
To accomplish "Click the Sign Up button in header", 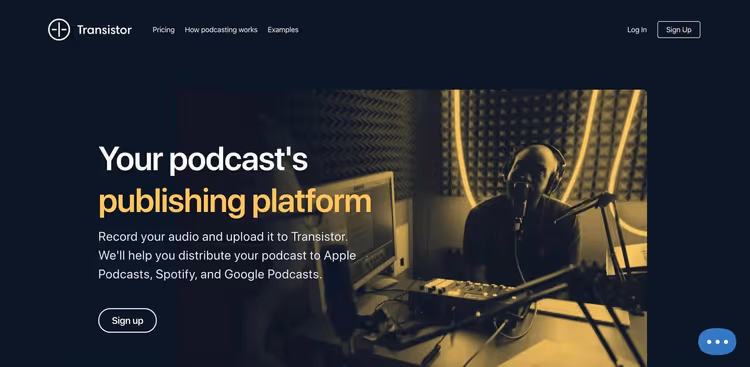I will coord(679,30).
